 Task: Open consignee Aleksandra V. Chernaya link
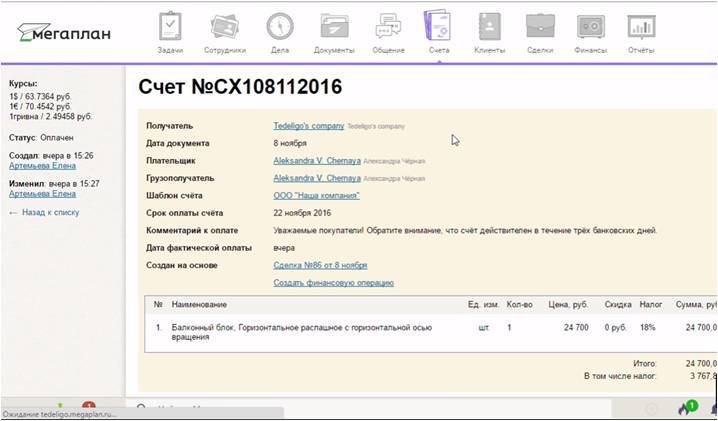[317, 178]
